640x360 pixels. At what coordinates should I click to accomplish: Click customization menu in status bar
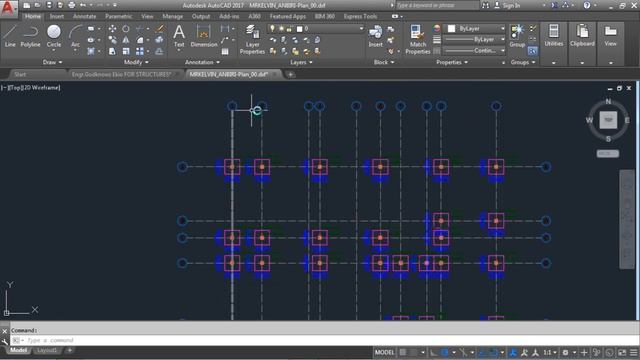633,352
